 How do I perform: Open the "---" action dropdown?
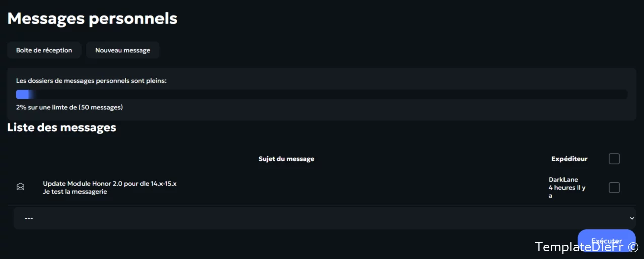point(325,218)
